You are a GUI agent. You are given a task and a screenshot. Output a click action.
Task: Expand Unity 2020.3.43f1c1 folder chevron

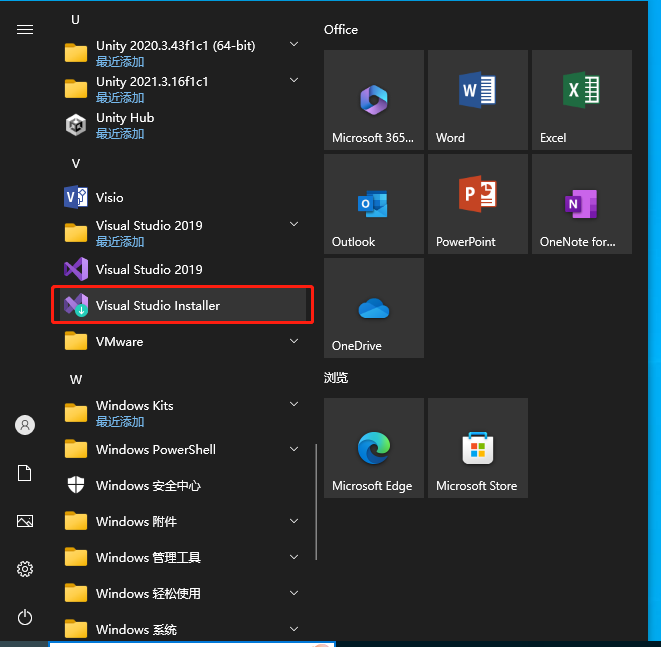(294, 44)
